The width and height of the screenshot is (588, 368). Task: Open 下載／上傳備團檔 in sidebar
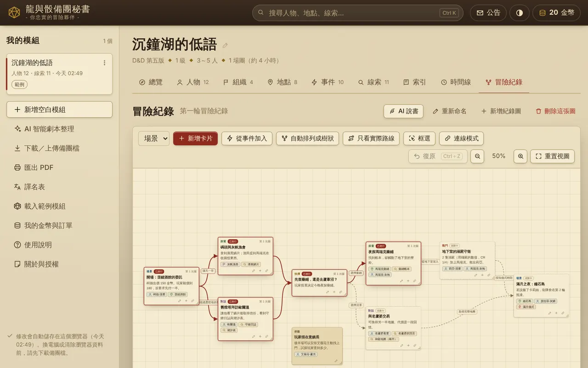click(59, 148)
